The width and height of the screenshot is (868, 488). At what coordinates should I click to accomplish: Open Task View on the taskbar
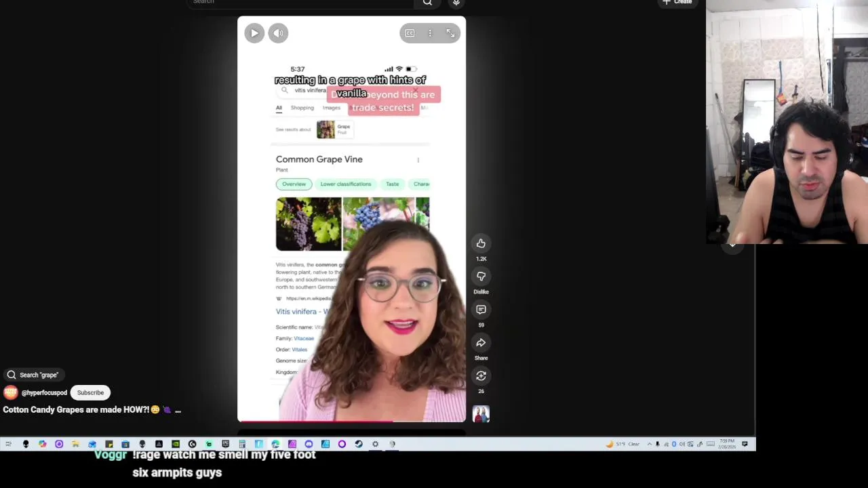pyautogui.click(x=8, y=444)
